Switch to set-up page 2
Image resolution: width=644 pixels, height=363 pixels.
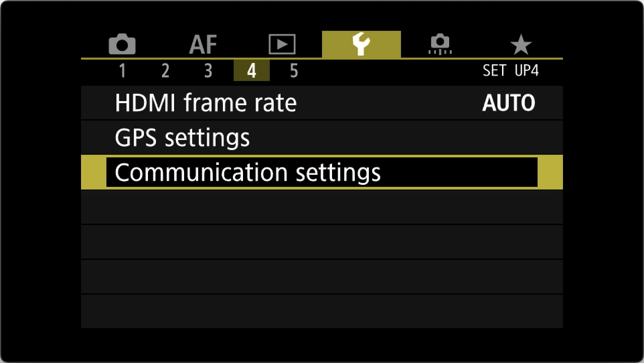tap(165, 71)
